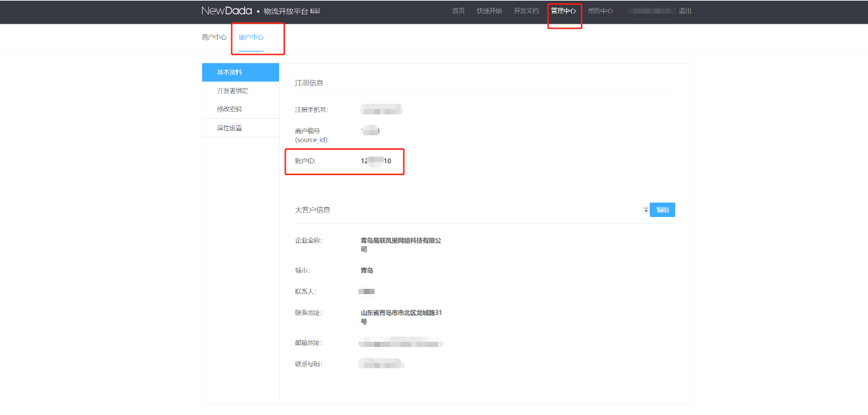Select 基本资料 in the sidebar
The height and width of the screenshot is (415, 868).
pyautogui.click(x=241, y=73)
